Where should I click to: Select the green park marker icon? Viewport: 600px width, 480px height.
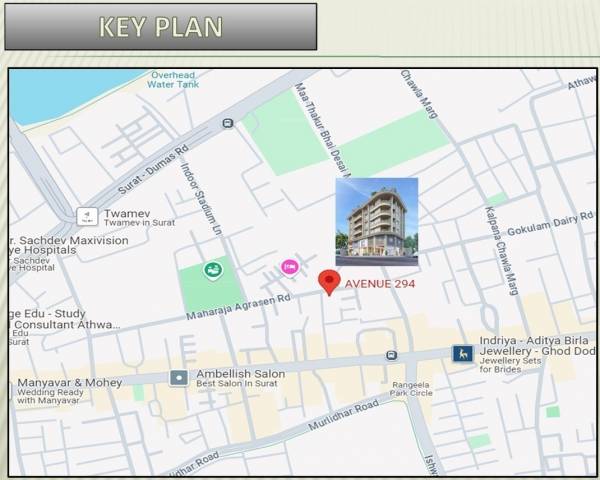213,271
